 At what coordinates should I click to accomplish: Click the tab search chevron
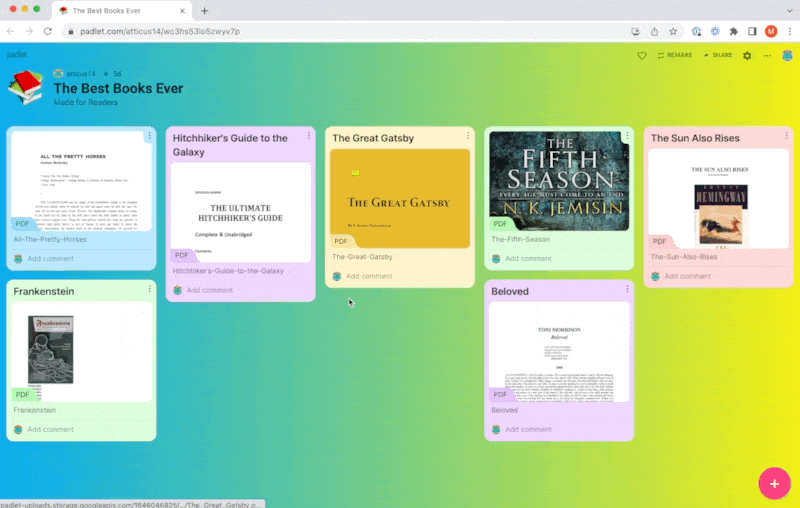pyautogui.click(x=789, y=10)
